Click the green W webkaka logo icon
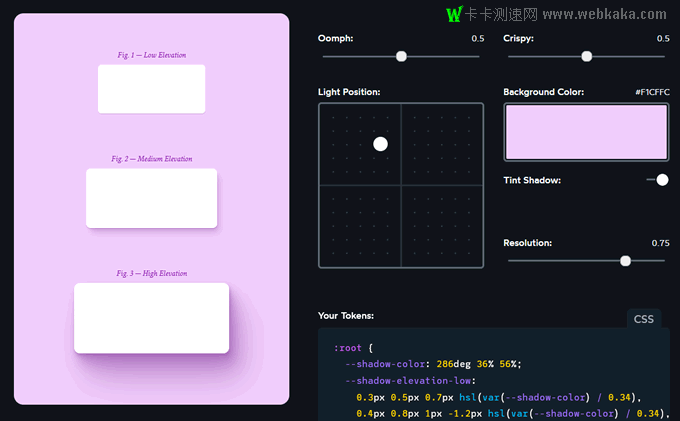 454,14
